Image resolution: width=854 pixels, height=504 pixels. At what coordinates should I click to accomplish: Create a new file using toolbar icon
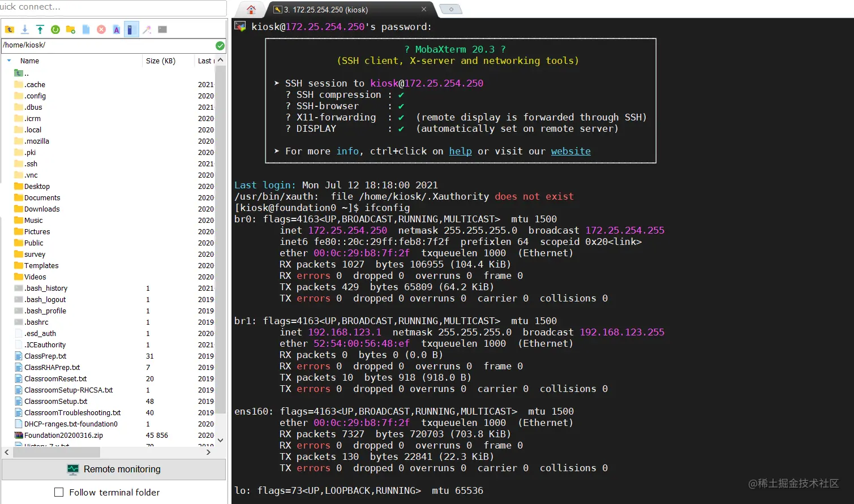(86, 29)
